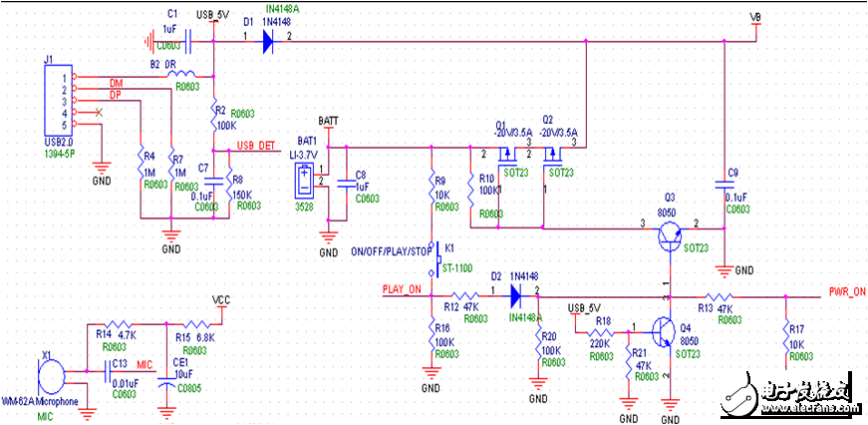Click the Q3 8050 transistor symbol
The height and width of the screenshot is (425, 868).
[672, 236]
